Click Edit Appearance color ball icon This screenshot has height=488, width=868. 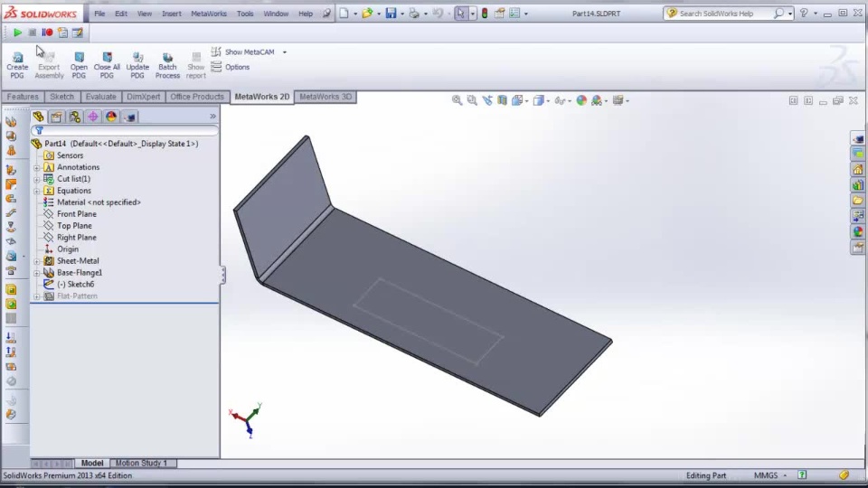[x=581, y=100]
